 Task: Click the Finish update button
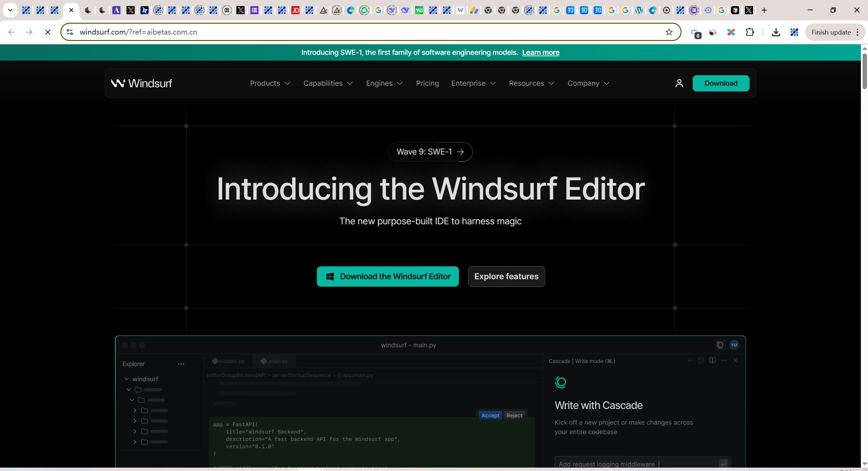(x=831, y=32)
